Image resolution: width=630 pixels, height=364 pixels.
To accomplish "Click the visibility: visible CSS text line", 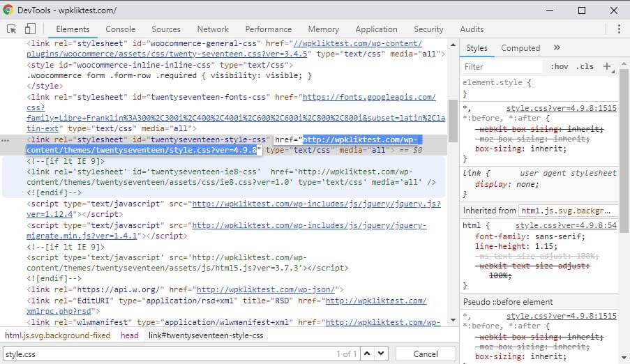I will coord(169,75).
